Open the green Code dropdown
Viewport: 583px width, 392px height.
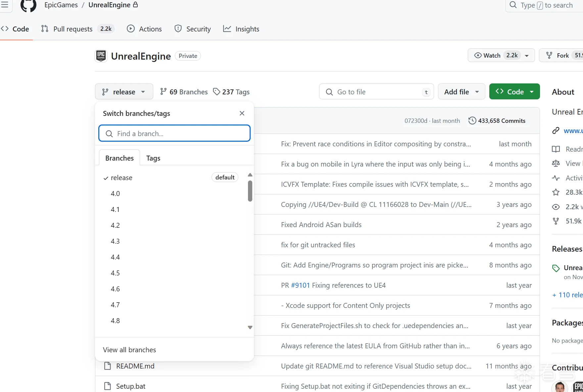tap(514, 92)
